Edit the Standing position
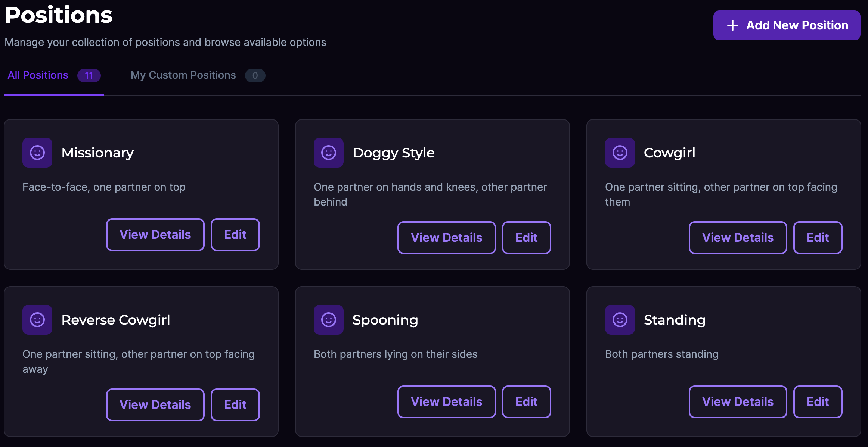Viewport: 868px width, 447px height. pyautogui.click(x=818, y=402)
